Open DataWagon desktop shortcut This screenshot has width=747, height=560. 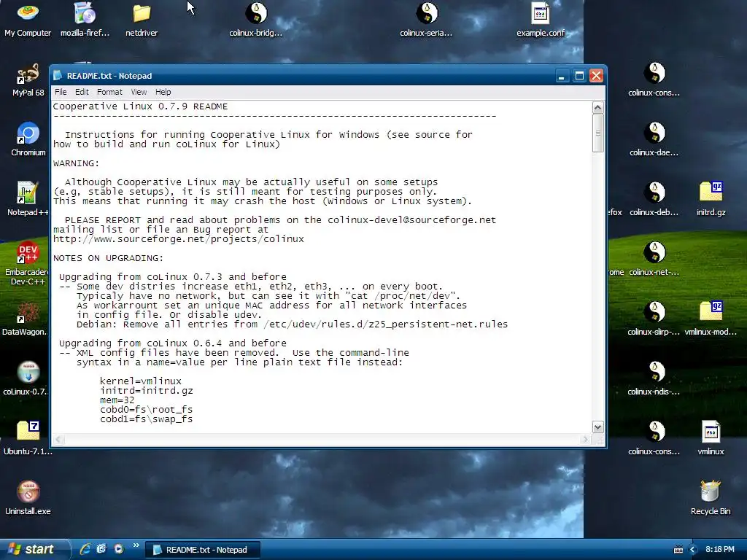tap(25, 319)
